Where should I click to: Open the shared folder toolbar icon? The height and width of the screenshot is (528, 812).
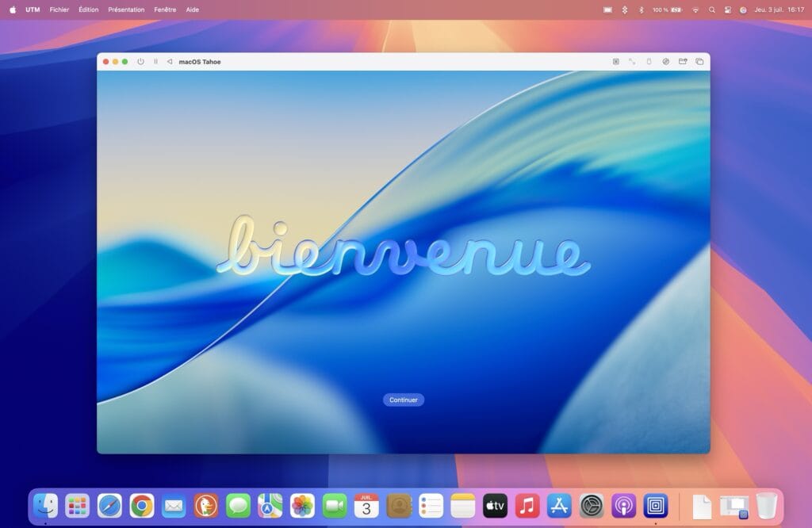point(683,62)
